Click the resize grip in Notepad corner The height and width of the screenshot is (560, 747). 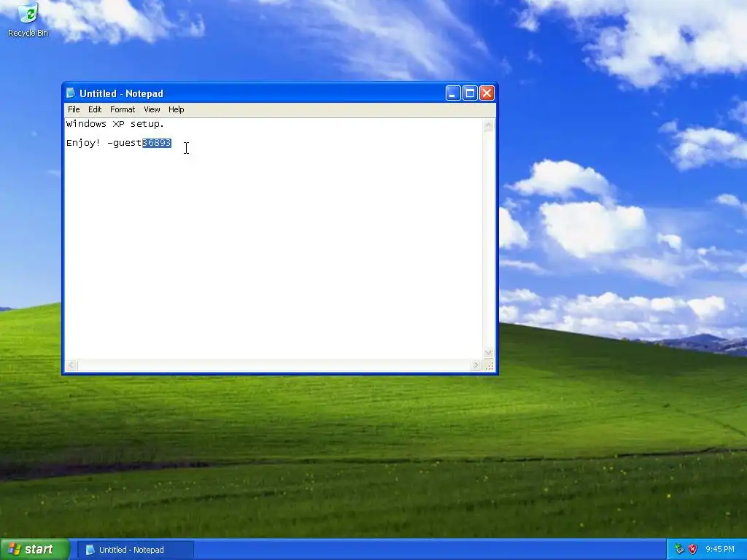pos(489,366)
